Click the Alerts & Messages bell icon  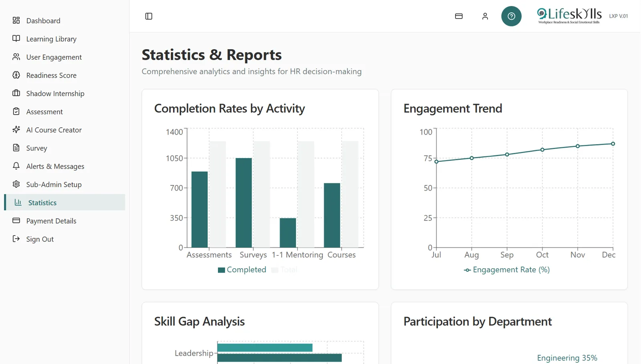tap(16, 166)
